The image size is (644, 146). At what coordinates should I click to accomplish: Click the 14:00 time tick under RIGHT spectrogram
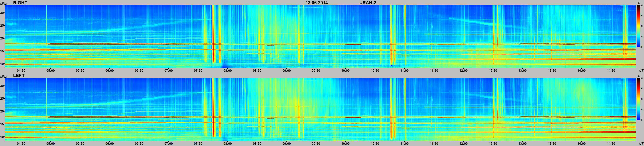tap(582, 71)
